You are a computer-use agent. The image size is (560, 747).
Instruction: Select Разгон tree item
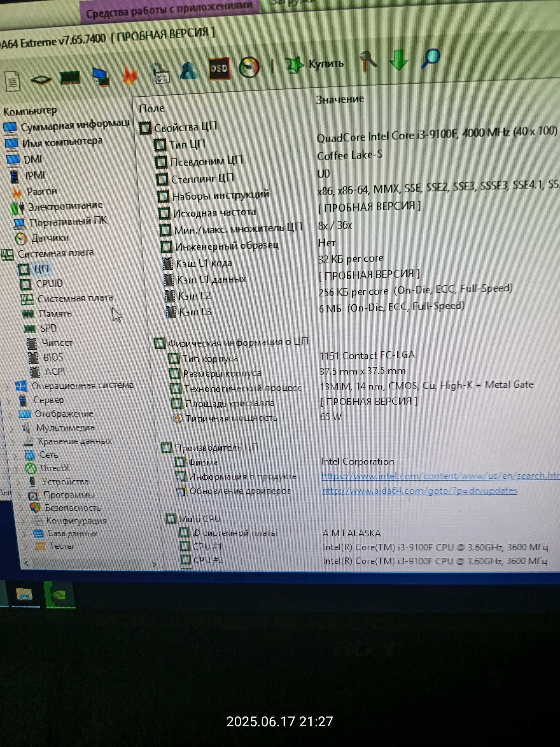click(34, 192)
